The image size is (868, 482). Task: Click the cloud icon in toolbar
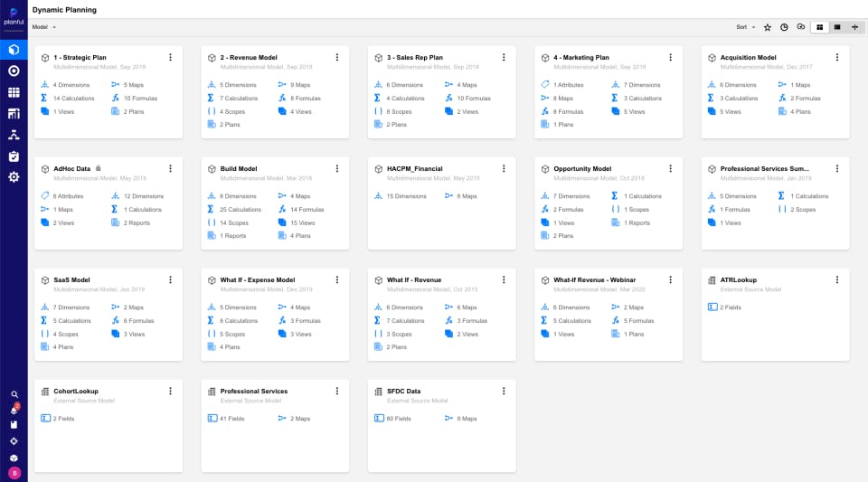tap(800, 27)
